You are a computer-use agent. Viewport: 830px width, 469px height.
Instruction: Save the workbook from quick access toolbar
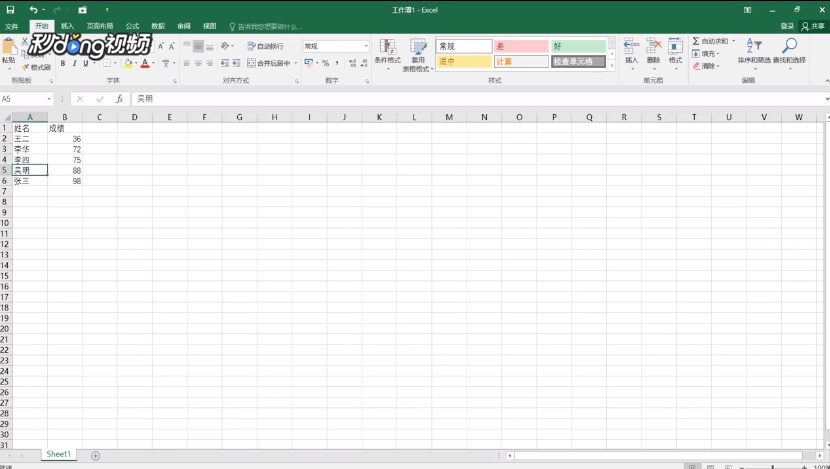point(10,10)
